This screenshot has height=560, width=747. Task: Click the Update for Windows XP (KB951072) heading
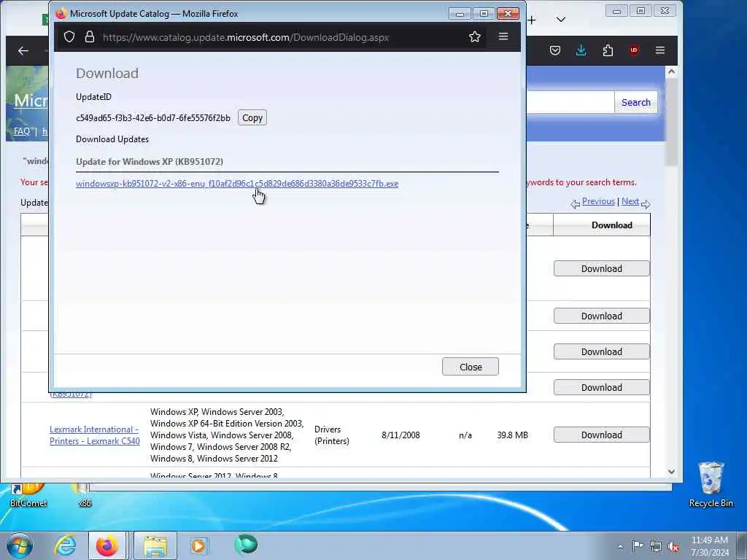point(150,161)
